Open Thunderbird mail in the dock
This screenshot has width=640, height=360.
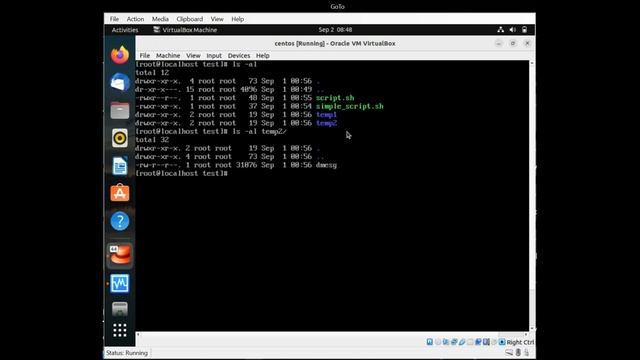(x=120, y=82)
